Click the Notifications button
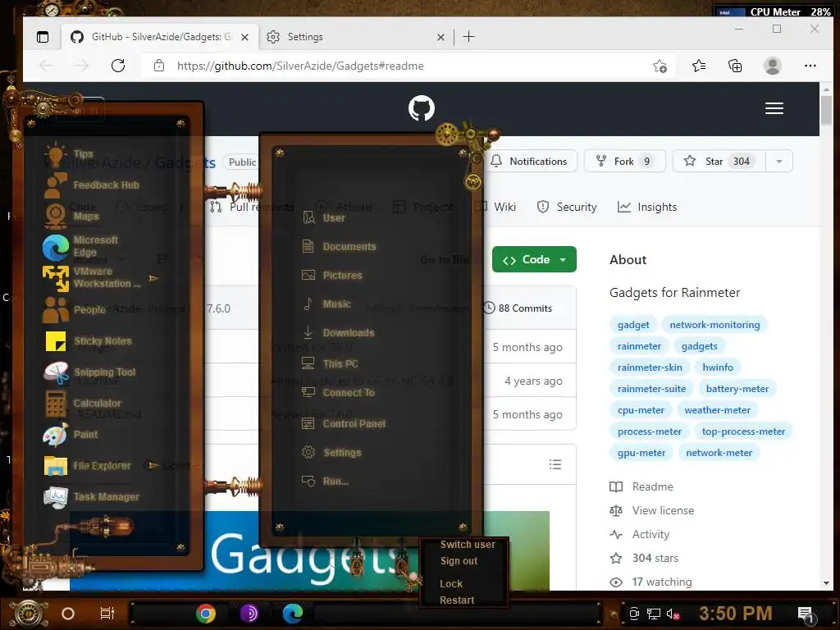The width and height of the screenshot is (840, 630). click(x=529, y=162)
